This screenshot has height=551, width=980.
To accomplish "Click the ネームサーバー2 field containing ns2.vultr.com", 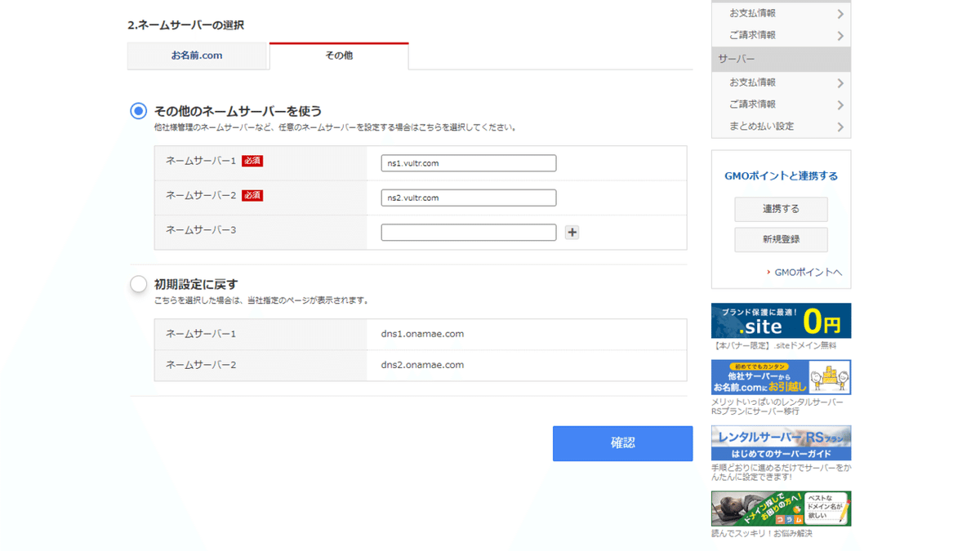I will click(469, 198).
